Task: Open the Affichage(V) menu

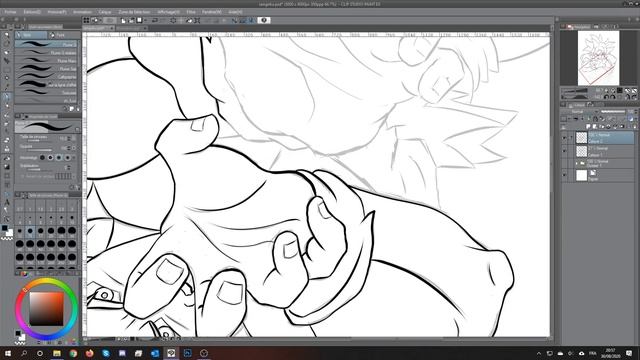Action: click(169, 12)
